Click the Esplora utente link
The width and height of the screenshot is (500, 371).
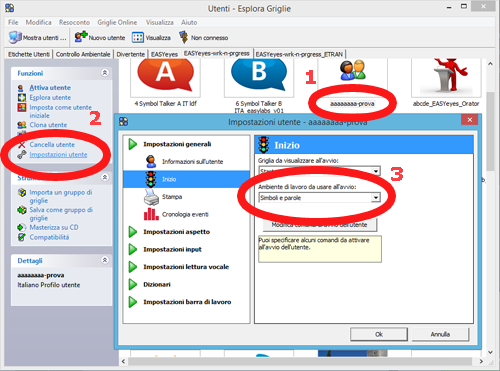coord(50,98)
